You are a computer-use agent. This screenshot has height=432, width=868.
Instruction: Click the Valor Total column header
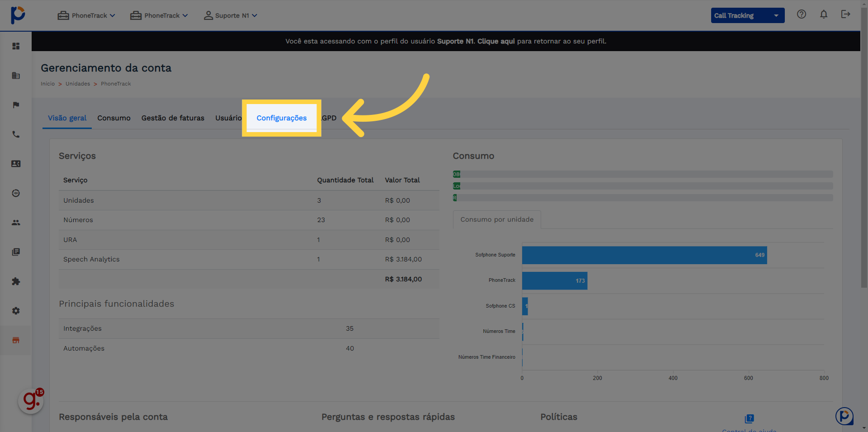tap(402, 180)
